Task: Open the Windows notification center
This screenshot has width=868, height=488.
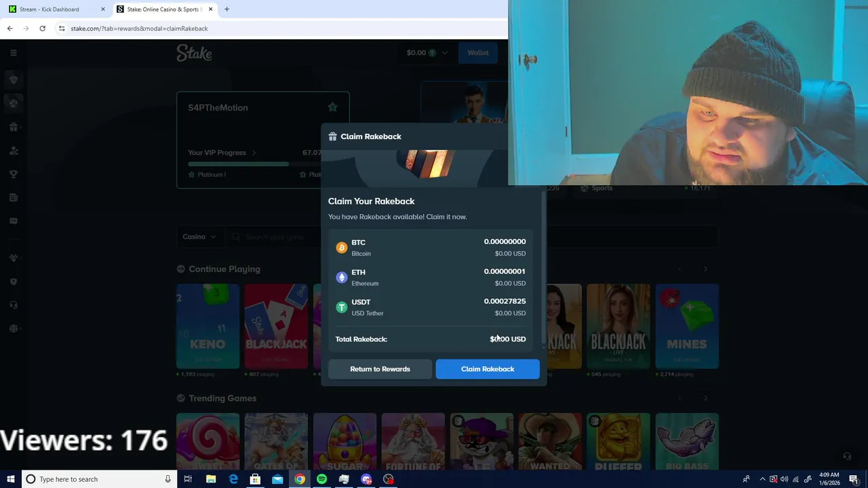Action: [x=854, y=479]
